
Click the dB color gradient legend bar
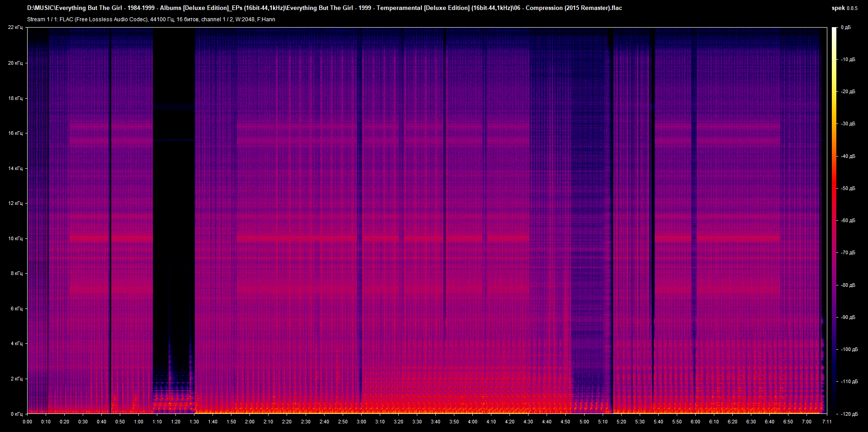pos(835,221)
